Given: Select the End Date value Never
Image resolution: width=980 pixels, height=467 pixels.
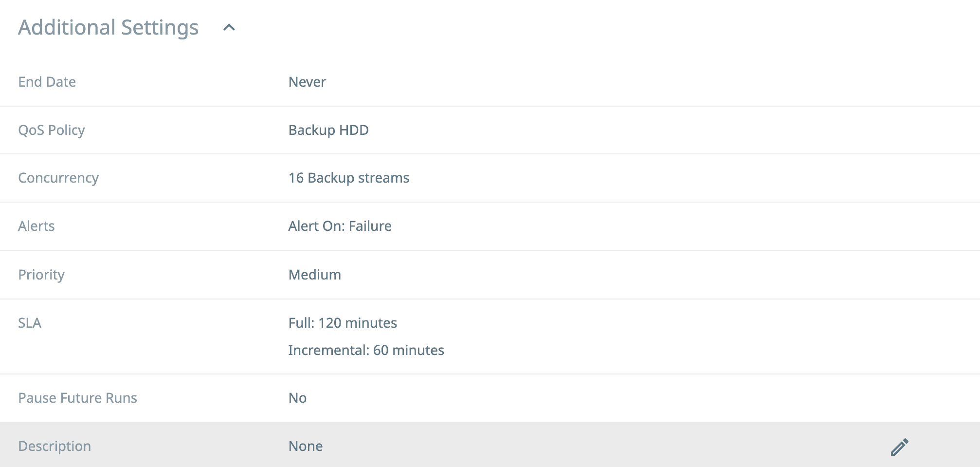Looking at the screenshot, I should [x=307, y=82].
